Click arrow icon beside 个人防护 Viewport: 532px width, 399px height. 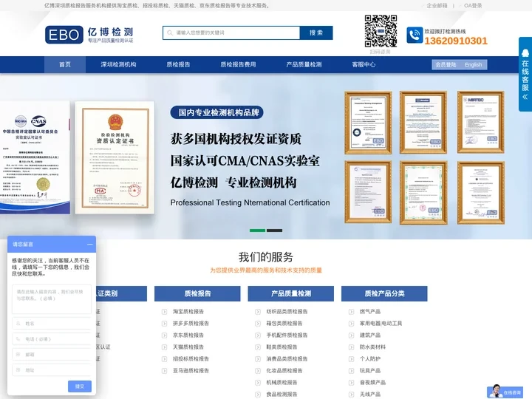pos(352,359)
